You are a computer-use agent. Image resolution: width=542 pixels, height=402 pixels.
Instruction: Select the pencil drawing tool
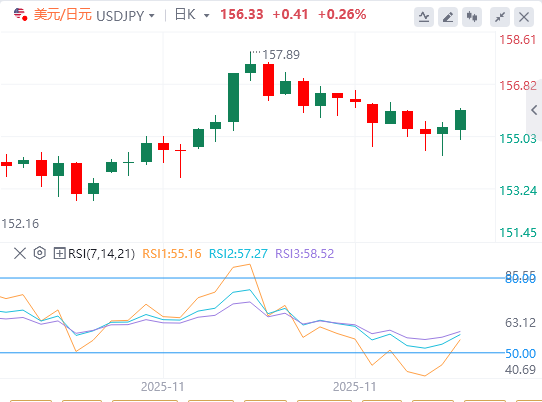point(448,16)
